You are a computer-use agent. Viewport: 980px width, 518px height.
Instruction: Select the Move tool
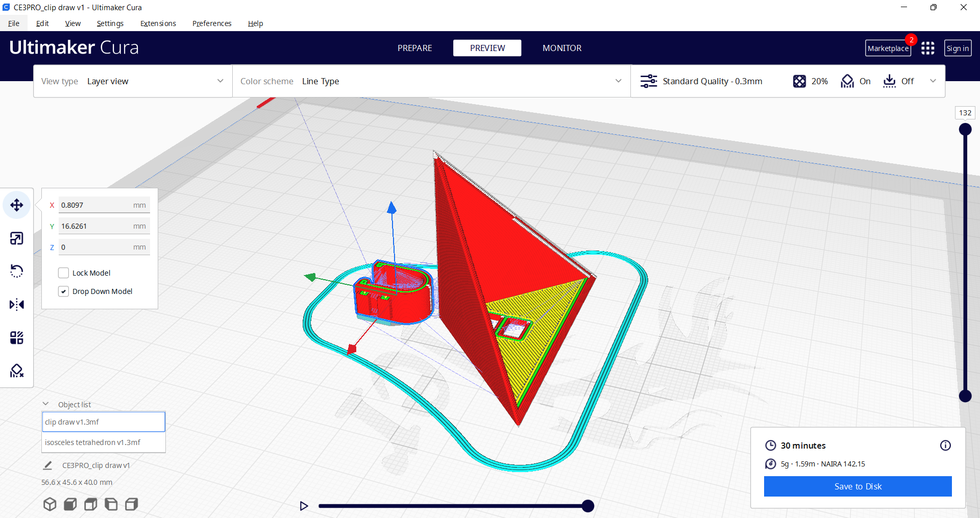tap(16, 205)
